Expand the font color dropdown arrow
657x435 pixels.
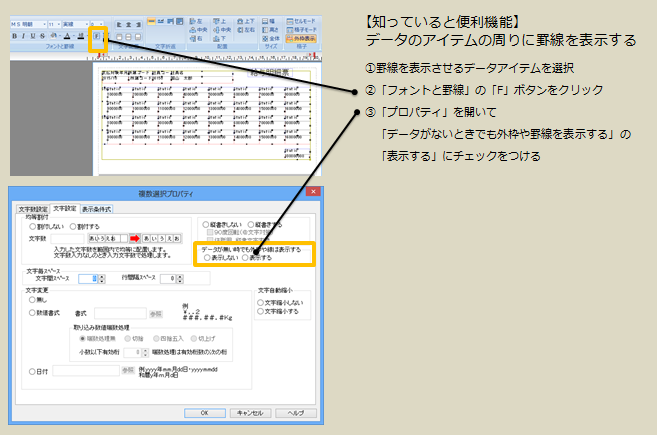pyautogui.click(x=74, y=36)
